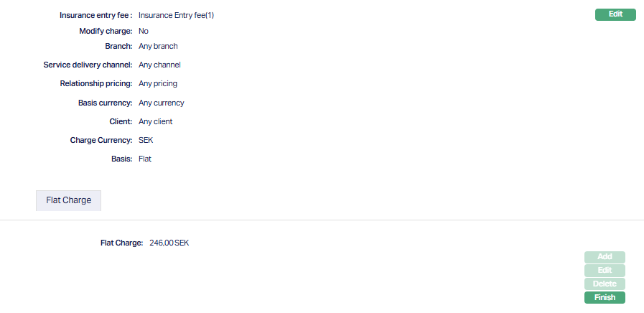Viewport: 644px width, 313px height.
Task: Click the disabled Edit button below Add
Action: click(605, 271)
